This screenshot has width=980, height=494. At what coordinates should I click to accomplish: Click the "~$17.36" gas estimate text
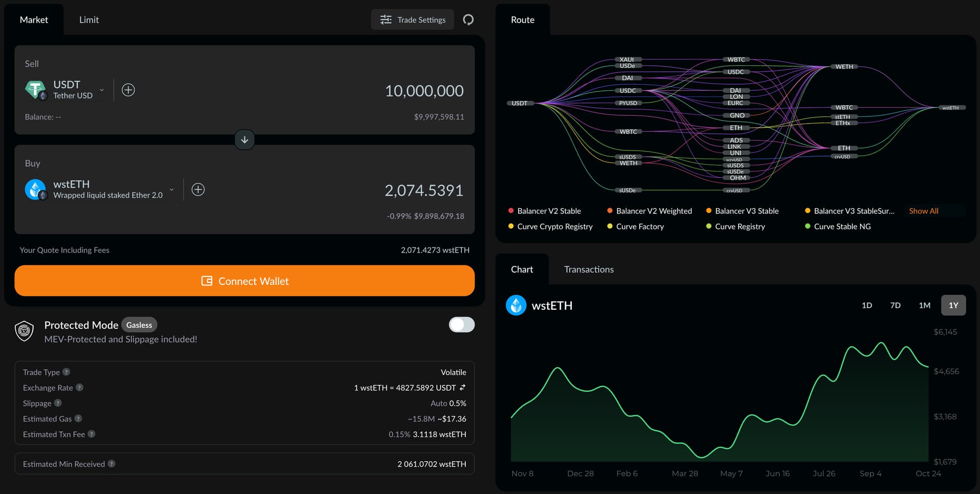[x=452, y=418]
